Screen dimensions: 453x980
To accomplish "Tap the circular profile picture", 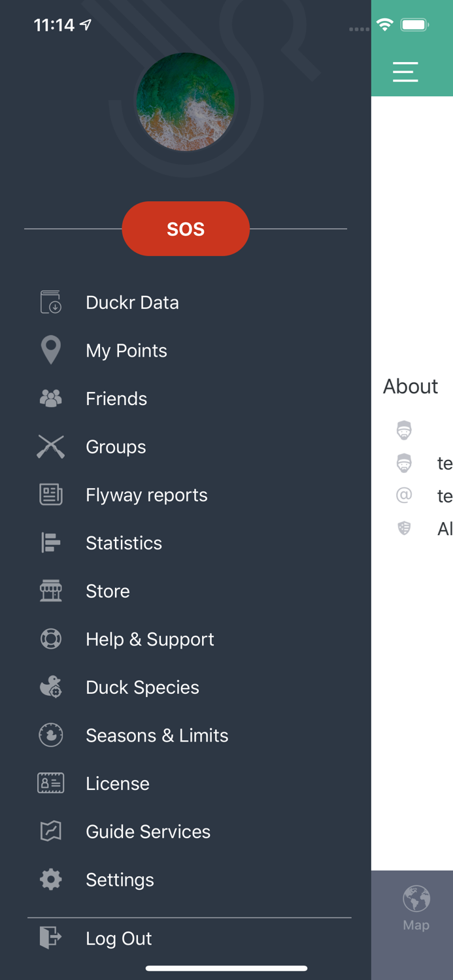I will [186, 101].
